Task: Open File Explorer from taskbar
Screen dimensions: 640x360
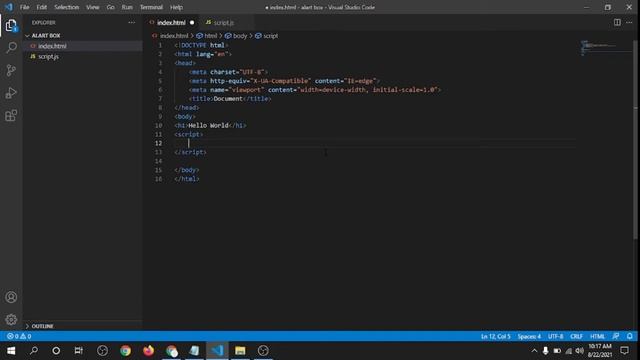Action: point(240,351)
